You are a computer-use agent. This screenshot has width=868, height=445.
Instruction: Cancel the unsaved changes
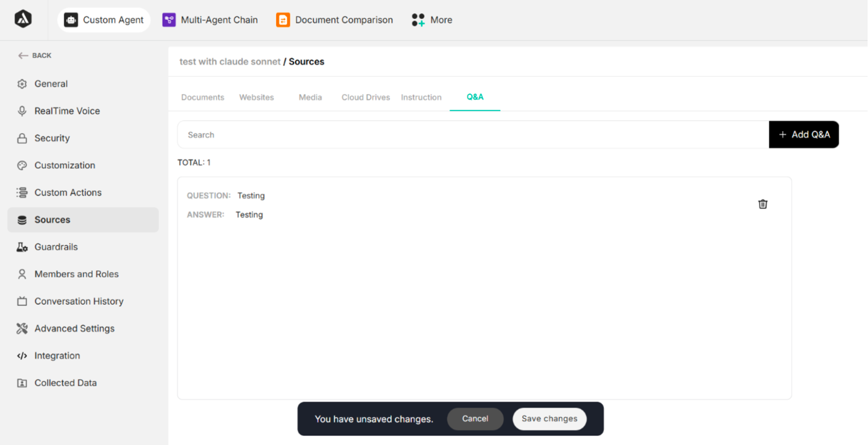pyautogui.click(x=475, y=419)
